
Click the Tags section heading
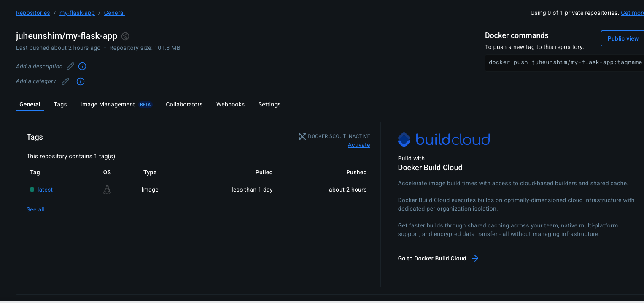35,137
